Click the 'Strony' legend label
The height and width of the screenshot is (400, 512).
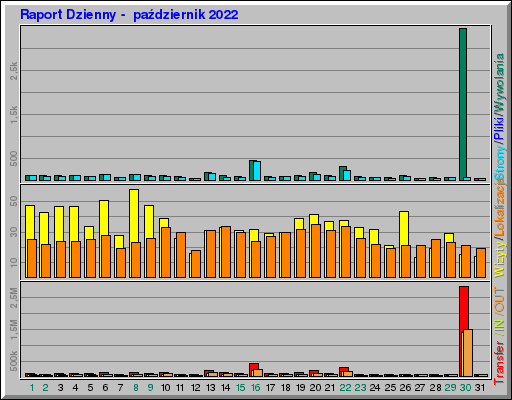499,162
